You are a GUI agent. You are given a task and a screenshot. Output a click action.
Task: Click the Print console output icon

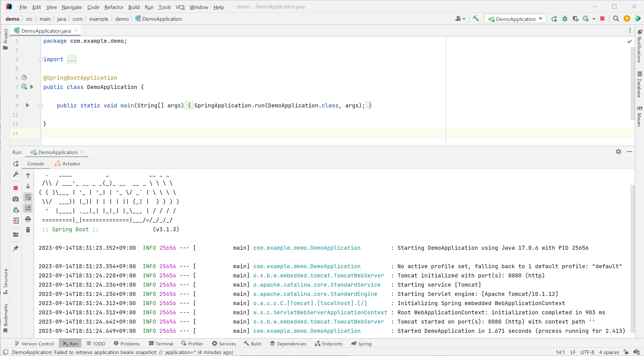point(28,219)
